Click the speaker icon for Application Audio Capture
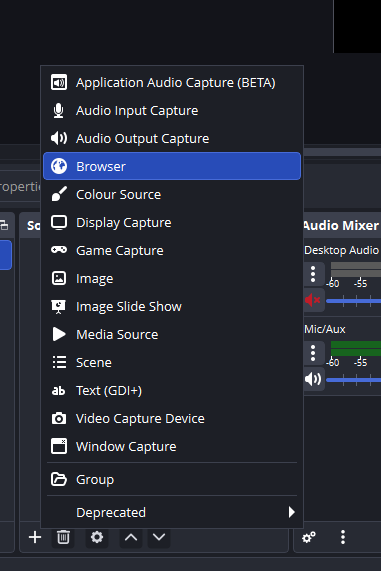 click(59, 83)
